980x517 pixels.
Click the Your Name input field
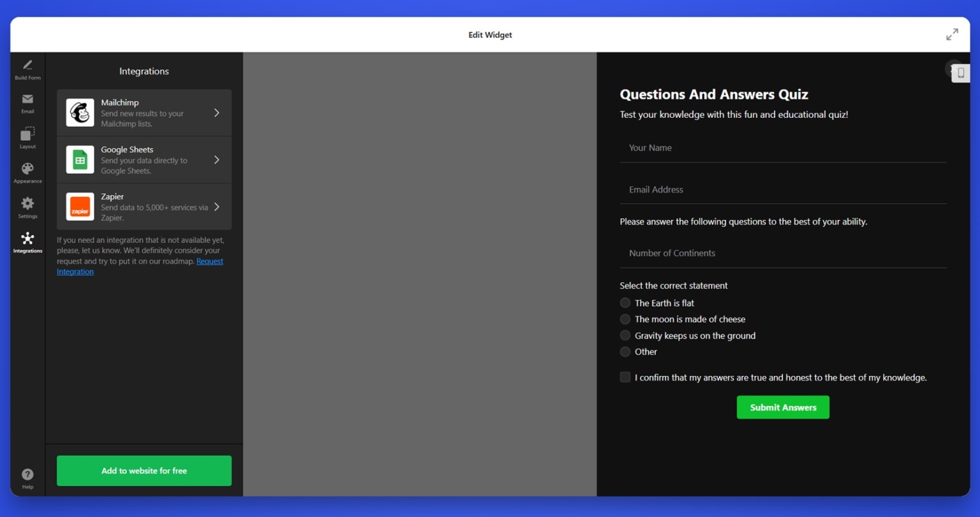click(x=783, y=147)
